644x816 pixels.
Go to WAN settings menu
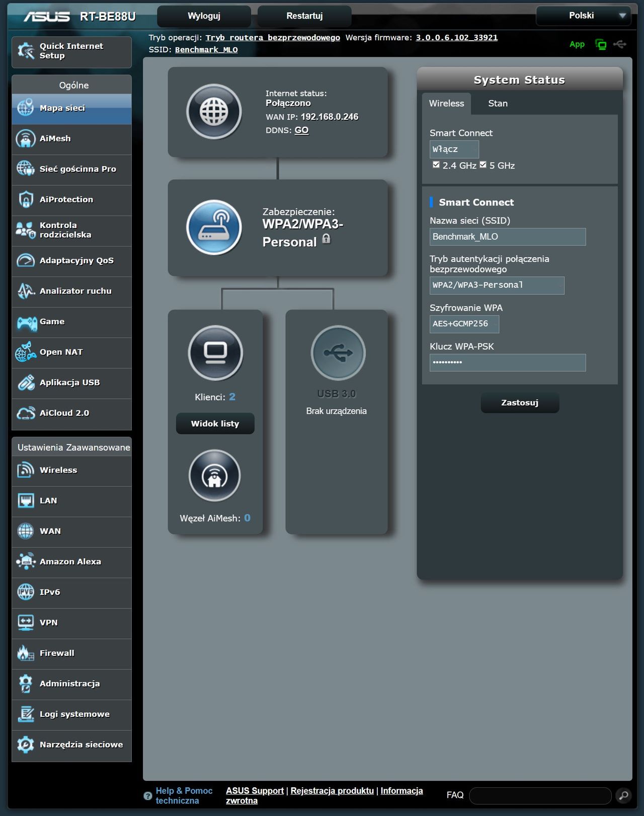click(71, 531)
